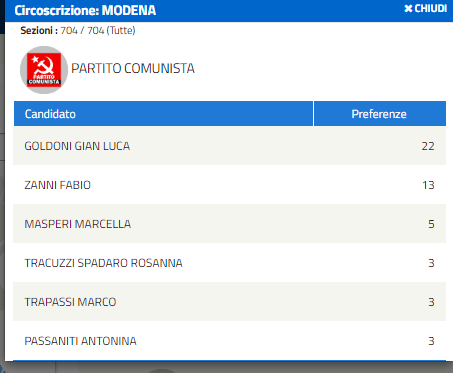Click Passaniti Antonina's preference count 3
Screen dimensions: 453x373
point(431,341)
